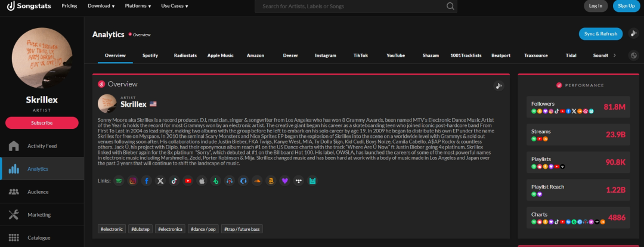Click the #electronic genre tag

point(112,229)
